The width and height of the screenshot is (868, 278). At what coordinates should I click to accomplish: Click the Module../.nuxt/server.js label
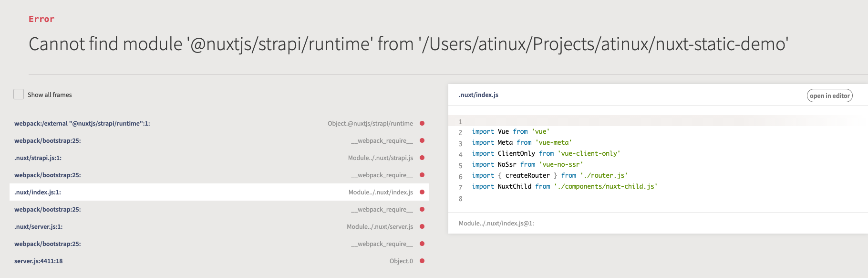point(380,226)
